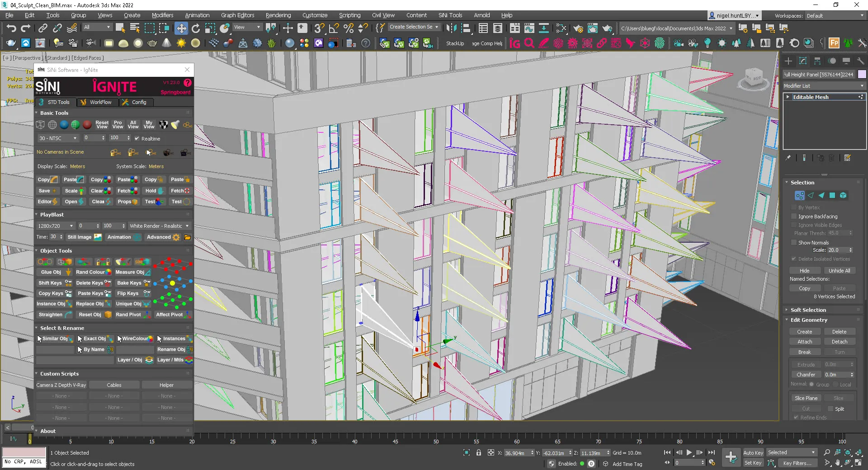The image size is (868, 470).
Task: Enable Ignore Backfacing checkbox
Action: (x=794, y=216)
